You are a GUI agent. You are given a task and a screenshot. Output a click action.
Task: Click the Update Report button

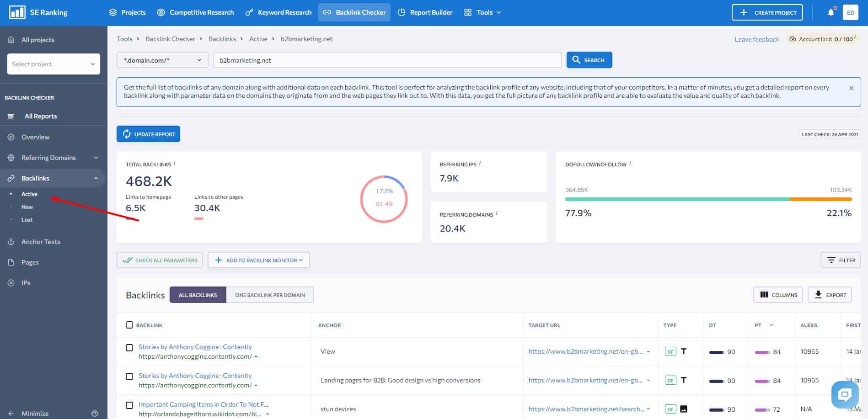pos(148,134)
